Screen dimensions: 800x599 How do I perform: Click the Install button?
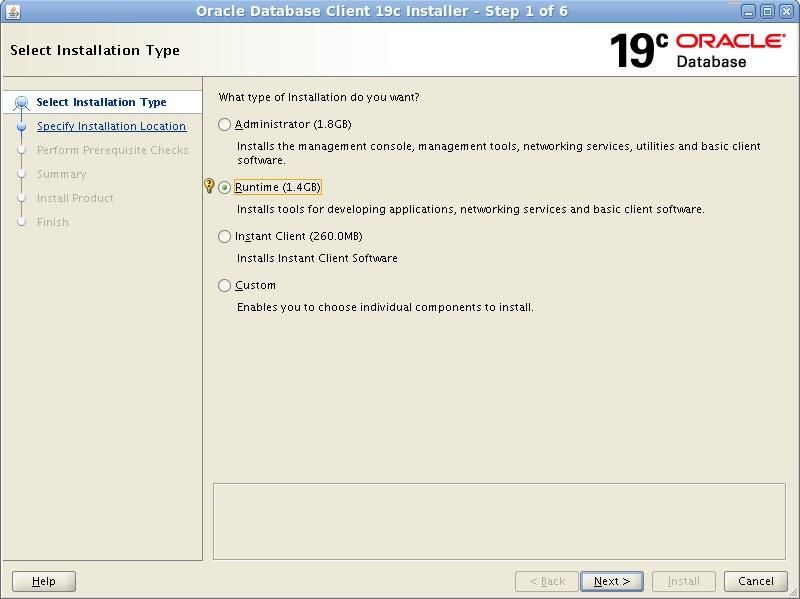click(684, 581)
